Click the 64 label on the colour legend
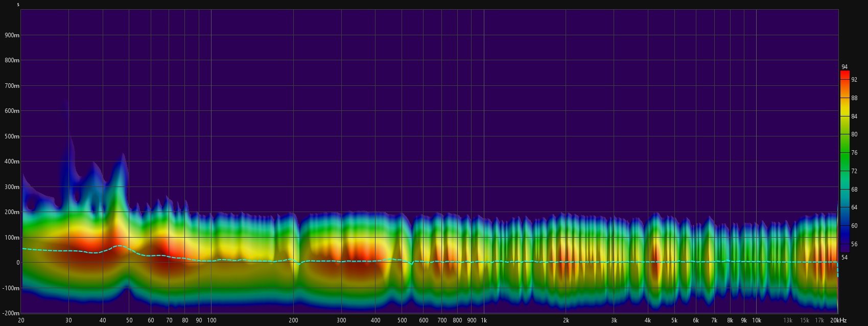Viewport: 868px width, 326px height. click(x=854, y=207)
